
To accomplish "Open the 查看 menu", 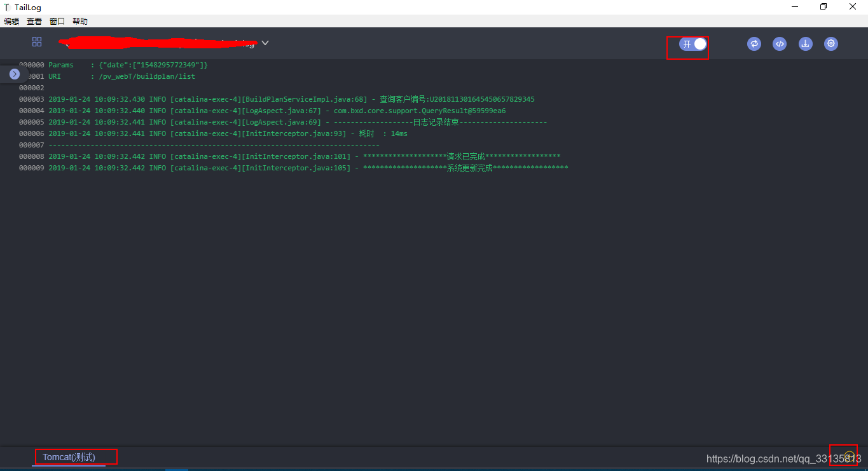I will click(x=34, y=21).
